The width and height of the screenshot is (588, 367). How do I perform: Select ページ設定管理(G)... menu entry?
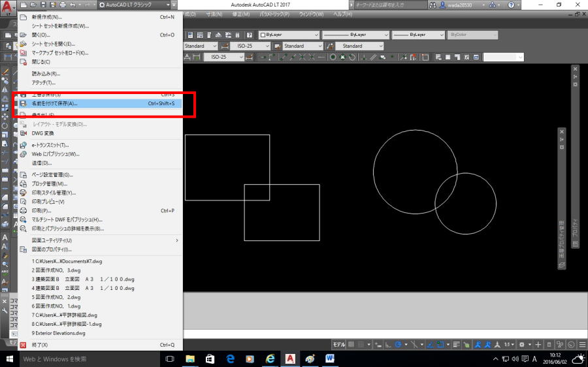101,175
